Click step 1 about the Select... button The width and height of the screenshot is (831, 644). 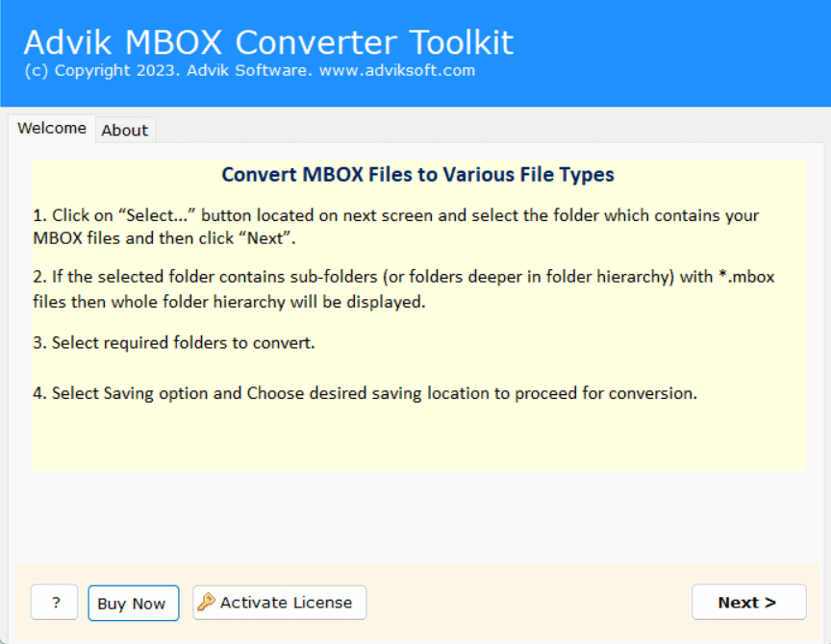tap(396, 227)
